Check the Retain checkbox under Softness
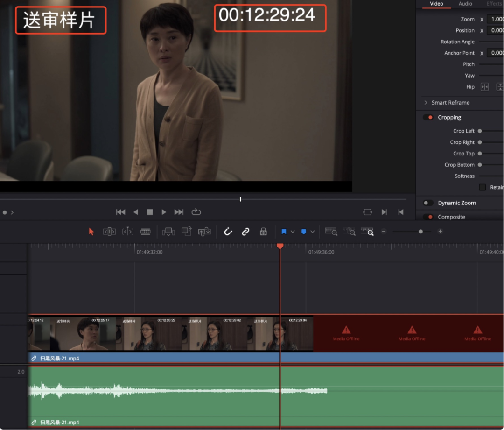Screen dimensions: 504x430 click(483, 187)
